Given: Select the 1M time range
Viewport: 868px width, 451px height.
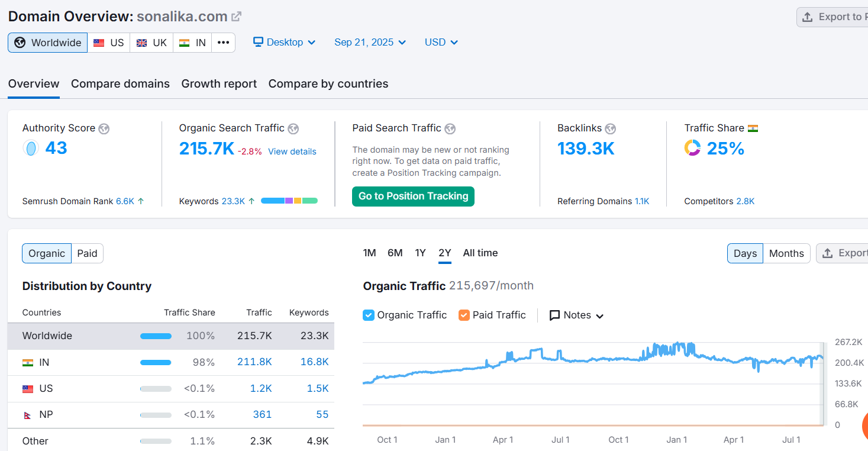Looking at the screenshot, I should 370,253.
